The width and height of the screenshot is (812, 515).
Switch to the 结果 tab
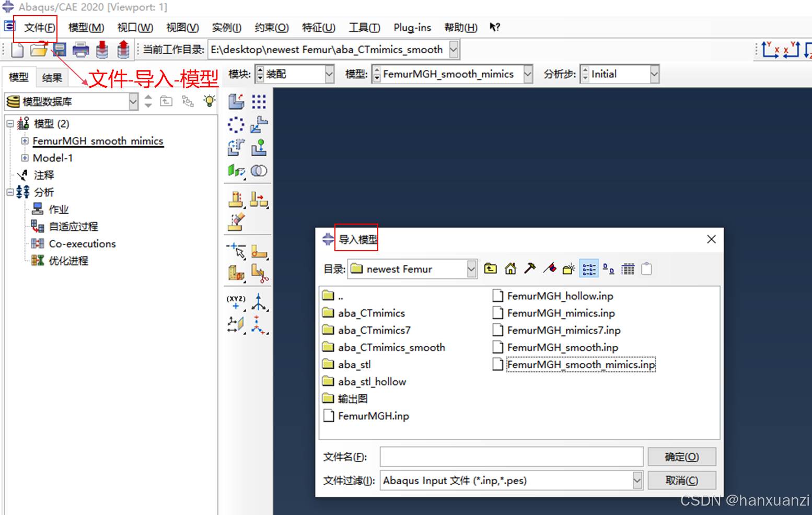pyautogui.click(x=52, y=78)
